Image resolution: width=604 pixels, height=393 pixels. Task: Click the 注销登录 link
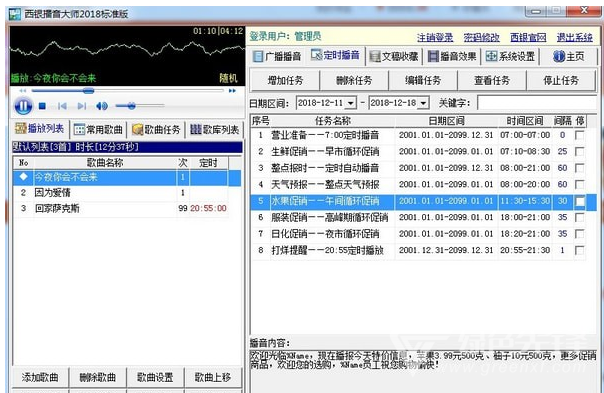(435, 37)
